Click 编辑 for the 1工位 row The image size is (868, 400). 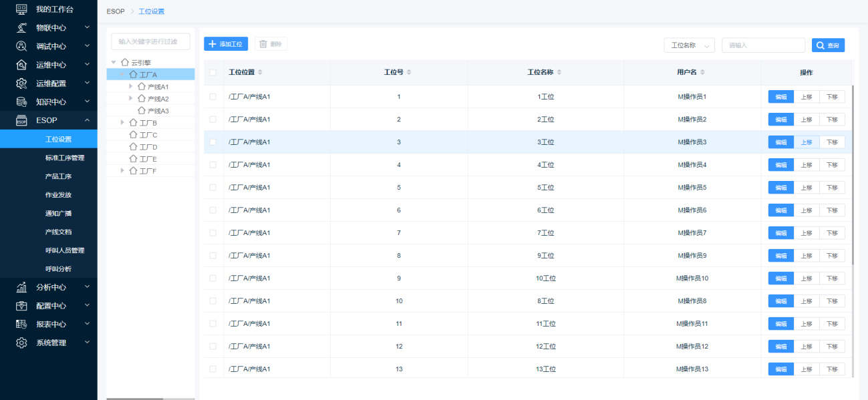point(780,97)
